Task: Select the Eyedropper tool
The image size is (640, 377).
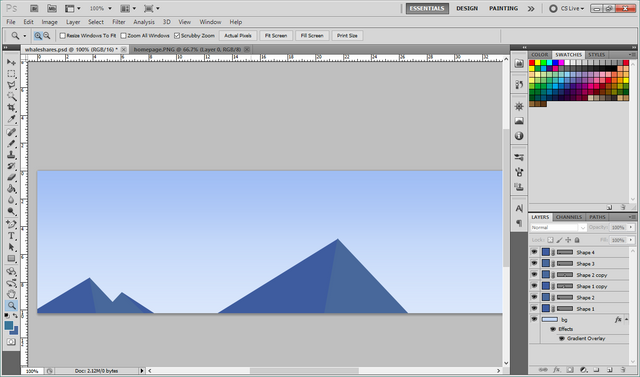Action: (11, 119)
